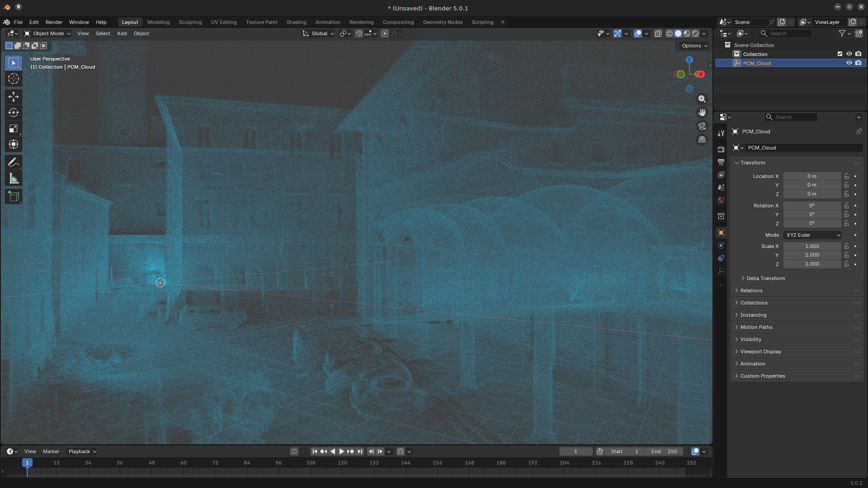Viewport: 868px width, 488px height.
Task: Select the Cursor tool in toolbar
Action: 14,79
